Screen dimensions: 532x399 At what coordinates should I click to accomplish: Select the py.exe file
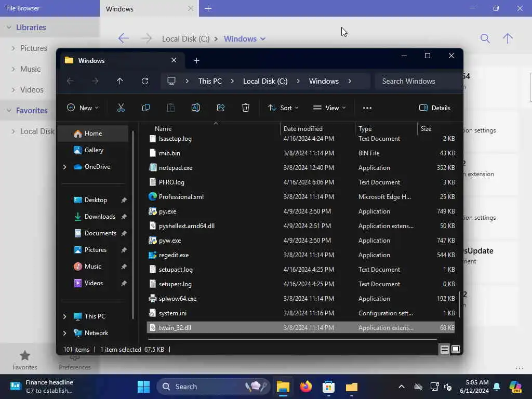click(x=301, y=211)
